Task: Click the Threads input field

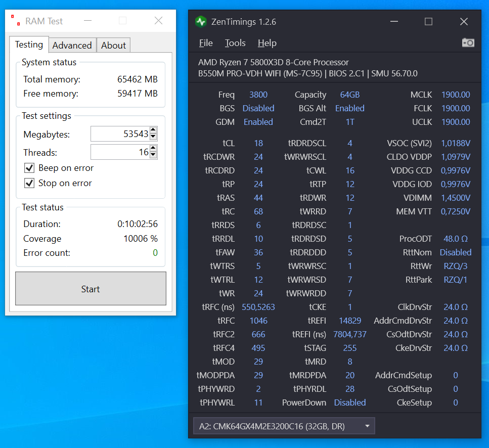Action: coord(119,152)
